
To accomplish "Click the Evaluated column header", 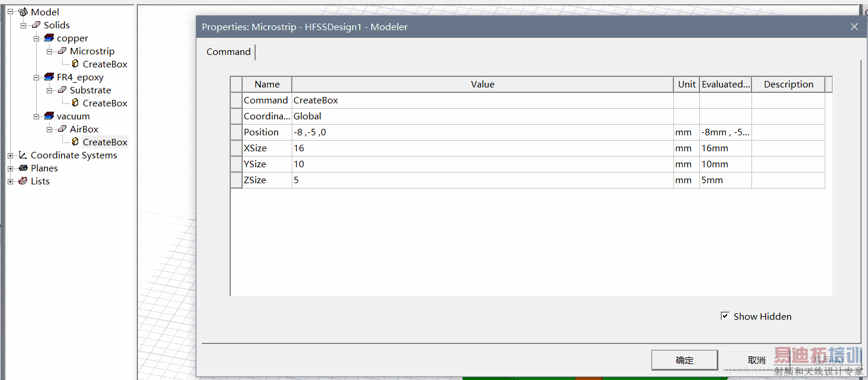I will pos(725,84).
